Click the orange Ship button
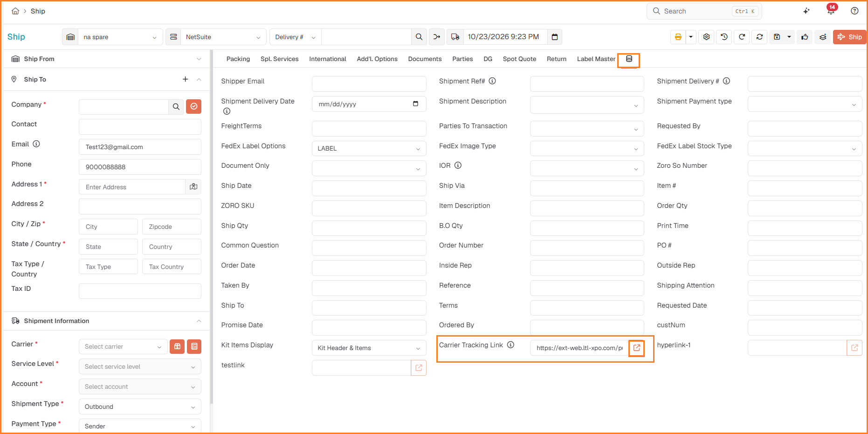 click(849, 37)
